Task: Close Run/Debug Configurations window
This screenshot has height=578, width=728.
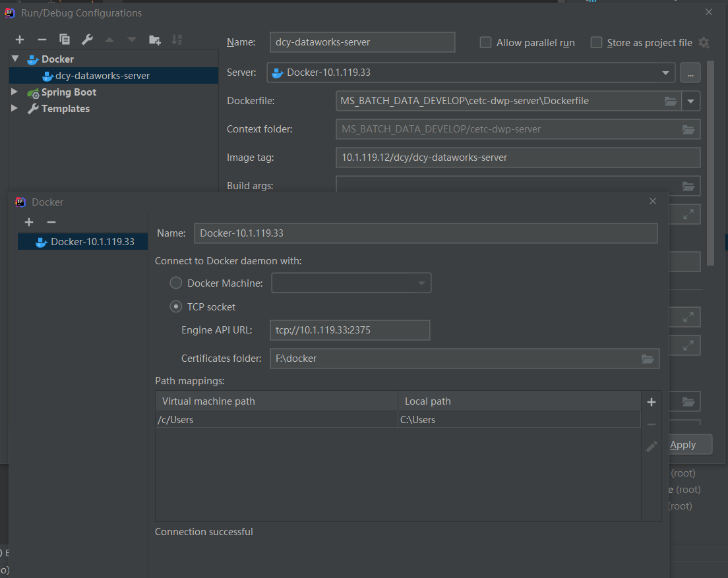Action: (x=708, y=12)
